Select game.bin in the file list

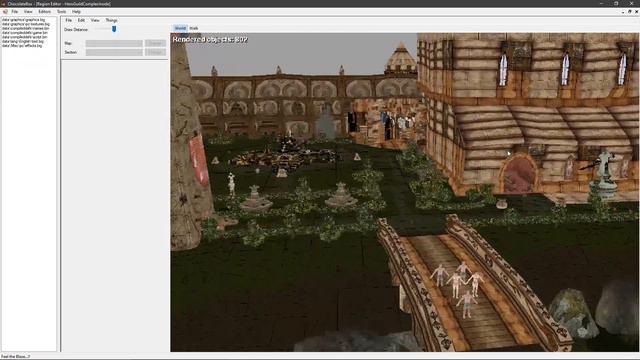tap(24, 33)
